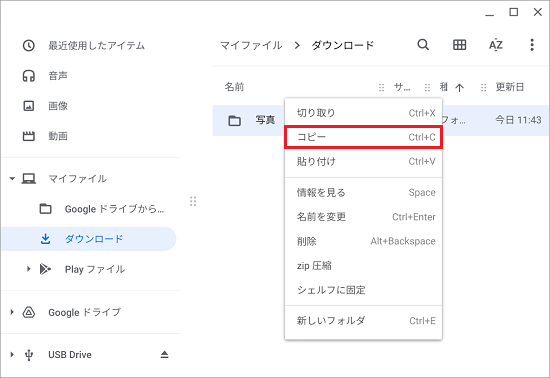The image size is (550, 378).
Task: Click the folder icon beside Google ドライブから
Action: [45, 209]
